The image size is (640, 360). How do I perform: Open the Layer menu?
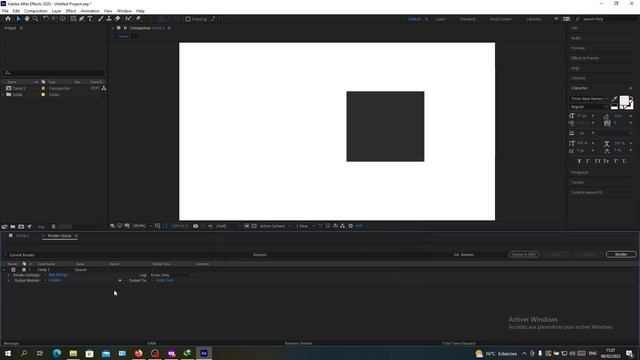[x=56, y=11]
